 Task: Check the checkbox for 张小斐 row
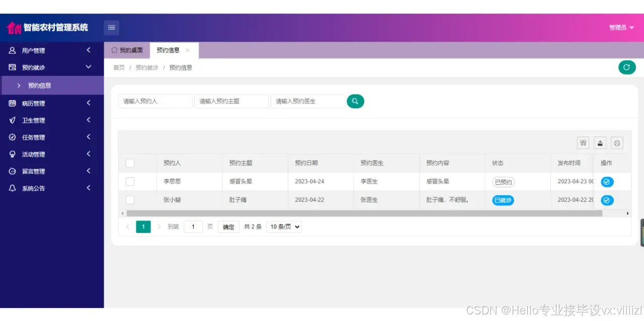tap(130, 200)
